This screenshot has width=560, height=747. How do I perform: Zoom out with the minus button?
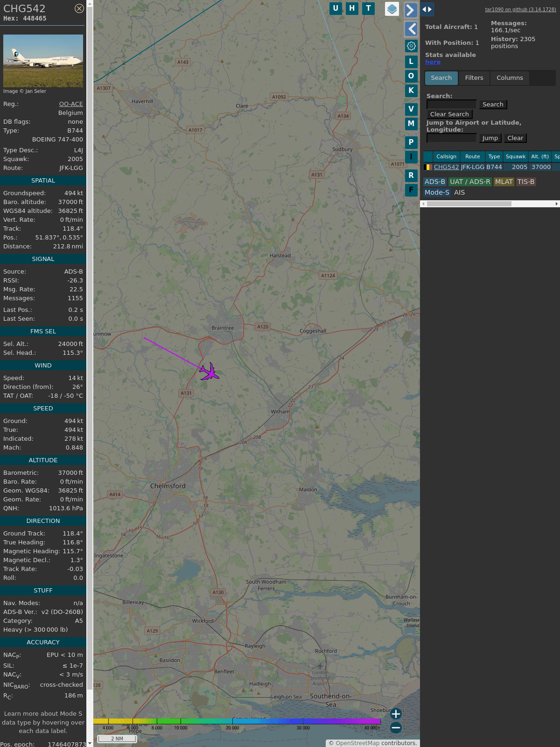pos(396,727)
